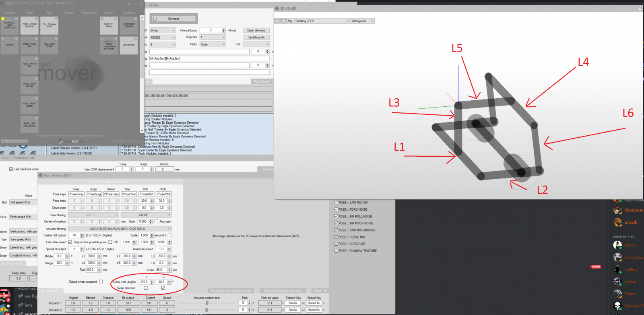Open attyla's avatar in Discord member list
The width and height of the screenshot is (644, 315).
[x=617, y=245]
